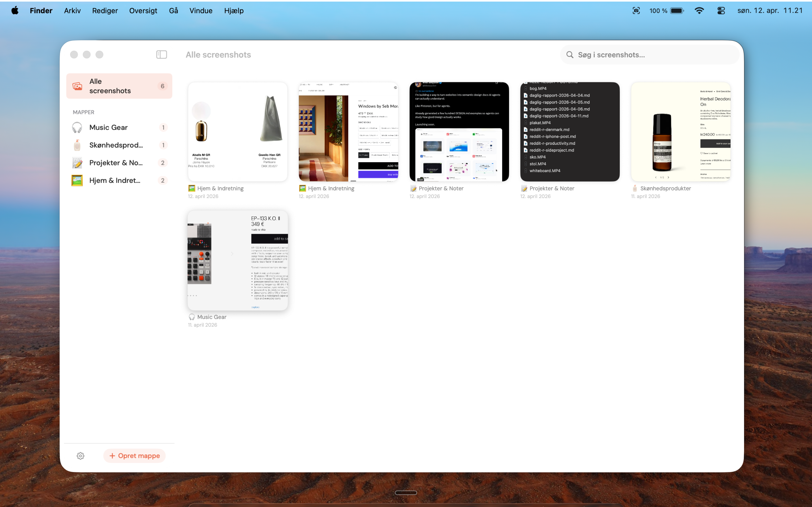
Task: Click the Søg i screenshots search field
Action: [649, 54]
